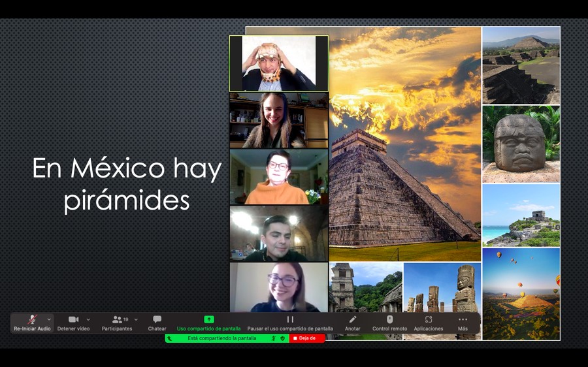Open the Chatear chat icon
This screenshot has width=588, height=367.
tap(157, 319)
